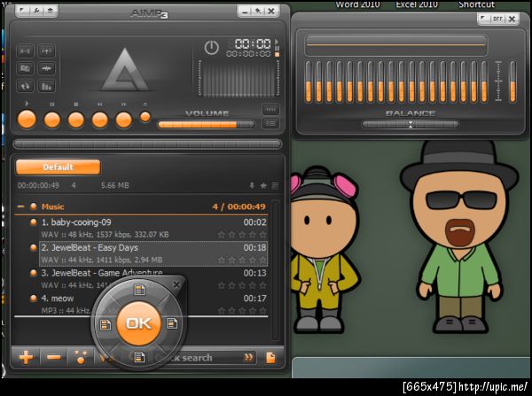
Task: Click the power auto-shutdown icon
Action: click(x=211, y=48)
